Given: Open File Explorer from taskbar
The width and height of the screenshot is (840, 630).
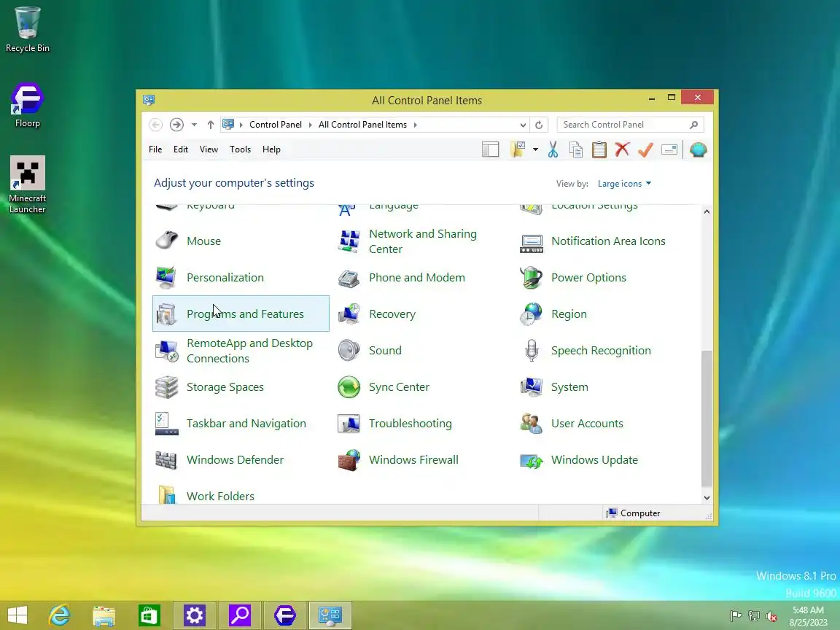Looking at the screenshot, I should [x=104, y=615].
